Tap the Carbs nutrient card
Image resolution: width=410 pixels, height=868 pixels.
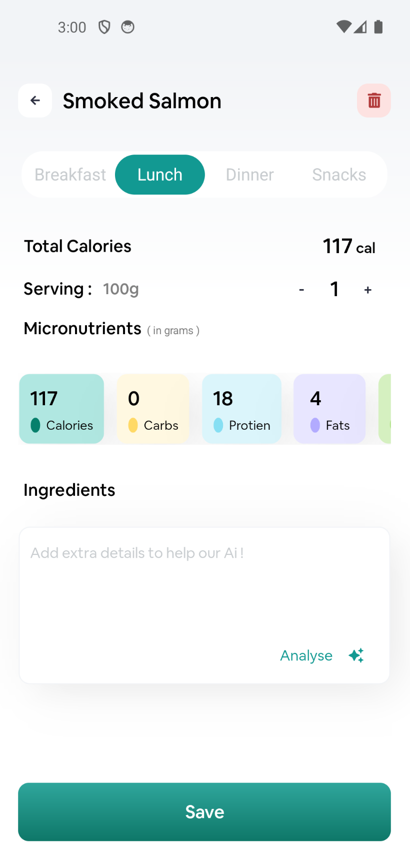153,409
